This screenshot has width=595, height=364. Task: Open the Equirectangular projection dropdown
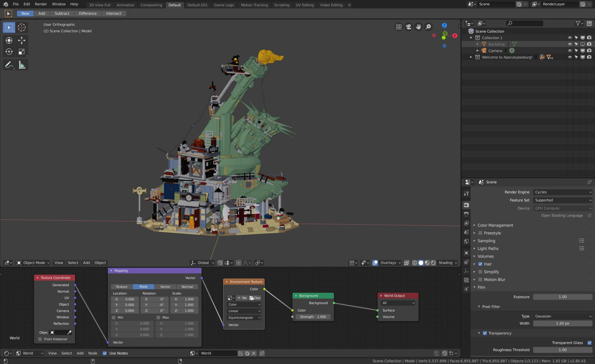pyautogui.click(x=244, y=318)
